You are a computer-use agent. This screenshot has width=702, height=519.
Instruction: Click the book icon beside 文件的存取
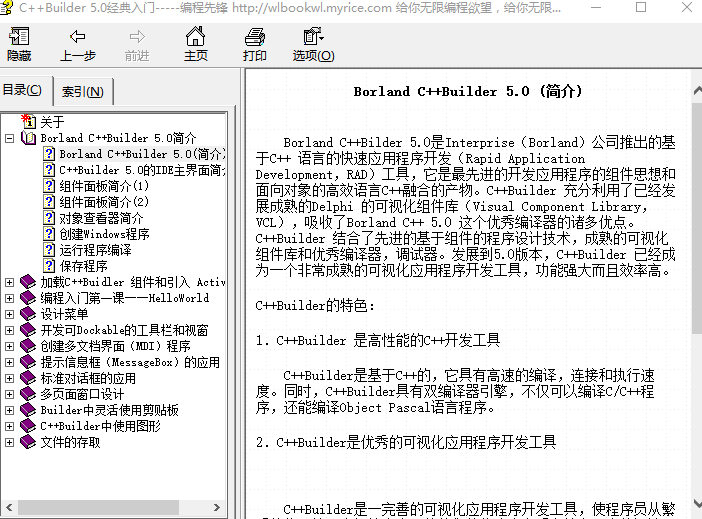click(28, 442)
